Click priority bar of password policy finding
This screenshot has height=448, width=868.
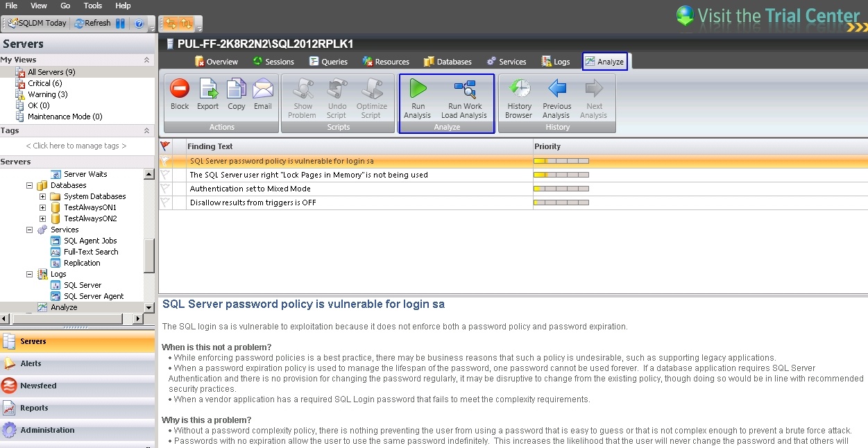pos(561,161)
